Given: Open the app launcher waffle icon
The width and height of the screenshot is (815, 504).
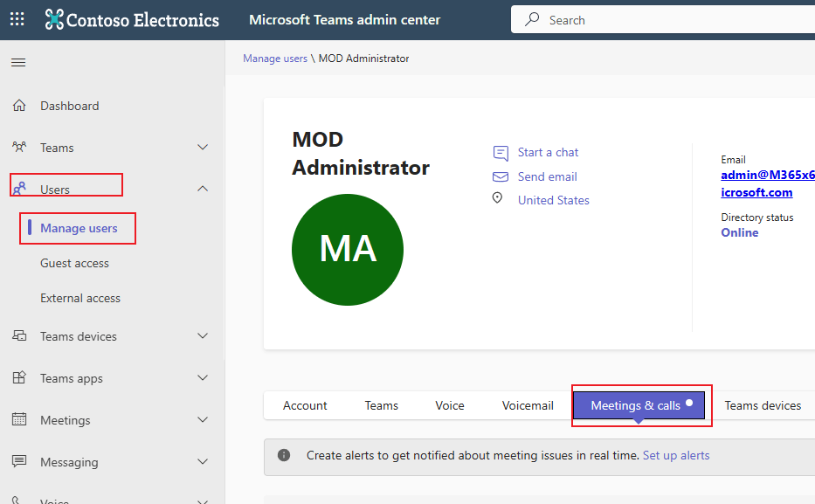Looking at the screenshot, I should click(x=17, y=19).
